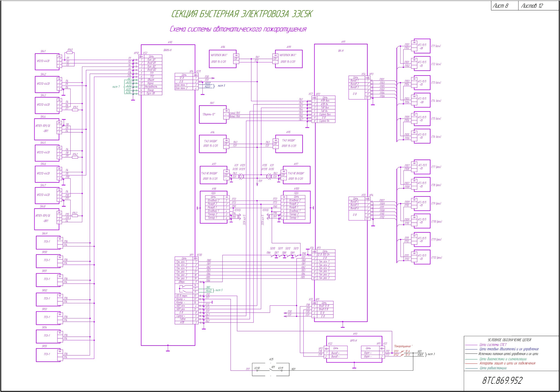Screen dimensions: 560x392
Task: Select generator label 'ET10 (рез.)'
Action: click(436, 221)
